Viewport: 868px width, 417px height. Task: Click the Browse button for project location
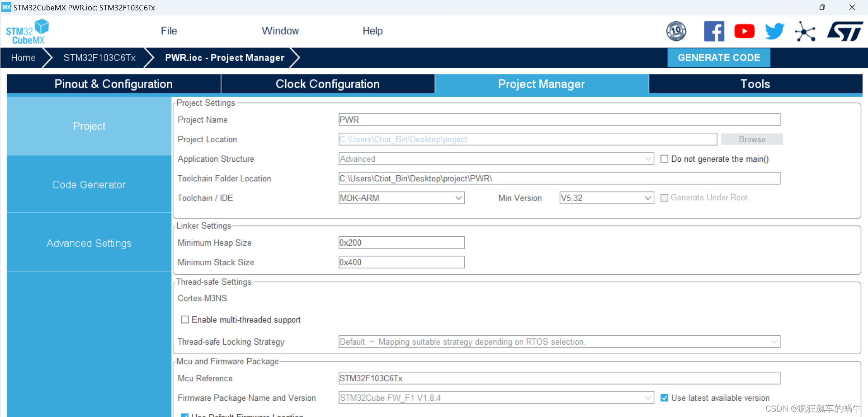(752, 139)
